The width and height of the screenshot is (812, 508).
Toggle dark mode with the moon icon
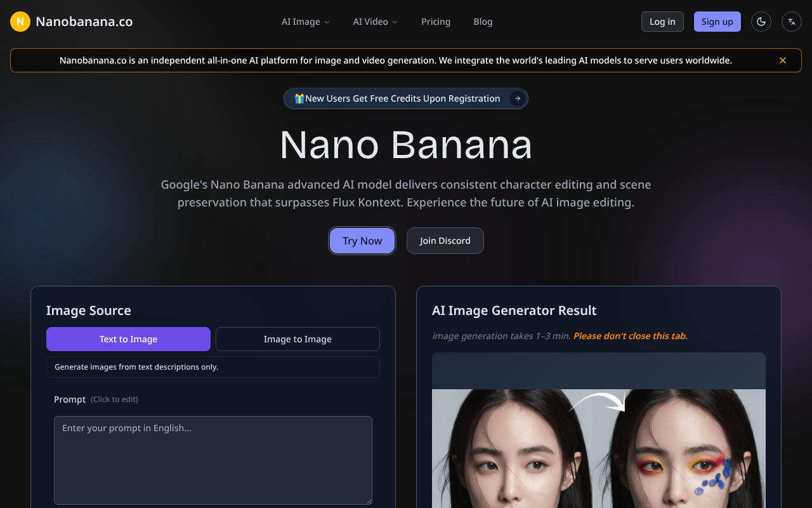tap(761, 21)
